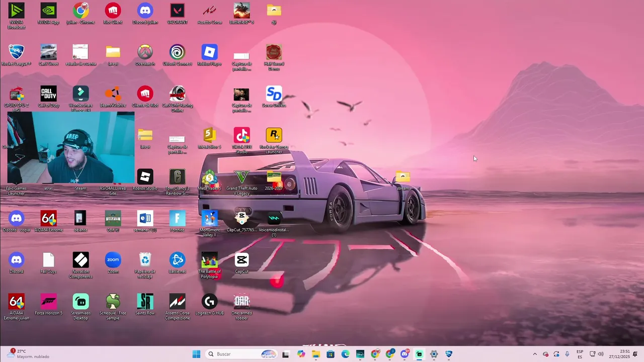This screenshot has height=362, width=644.
Task: Focus the Buscar taskbar search box
Action: click(x=242, y=354)
